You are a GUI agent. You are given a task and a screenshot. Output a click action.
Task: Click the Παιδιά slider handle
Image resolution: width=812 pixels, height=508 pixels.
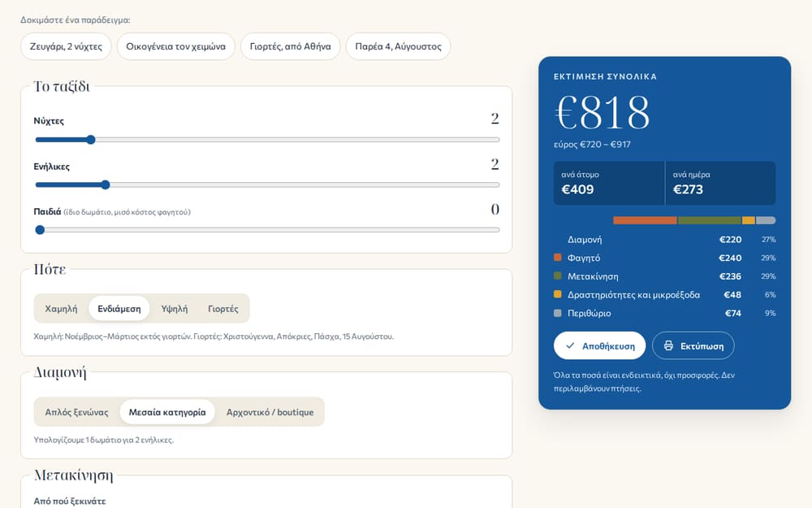pyautogui.click(x=40, y=230)
